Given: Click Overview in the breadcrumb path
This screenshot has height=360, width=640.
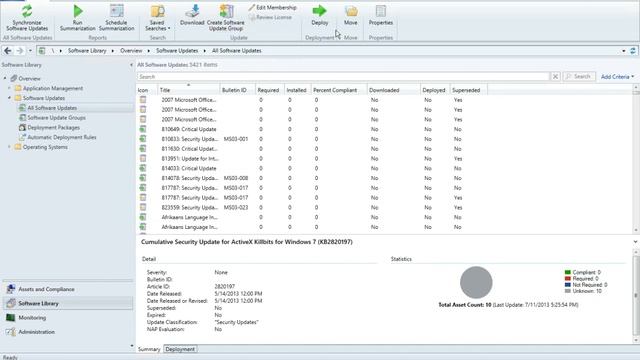Looking at the screenshot, I should (x=131, y=51).
